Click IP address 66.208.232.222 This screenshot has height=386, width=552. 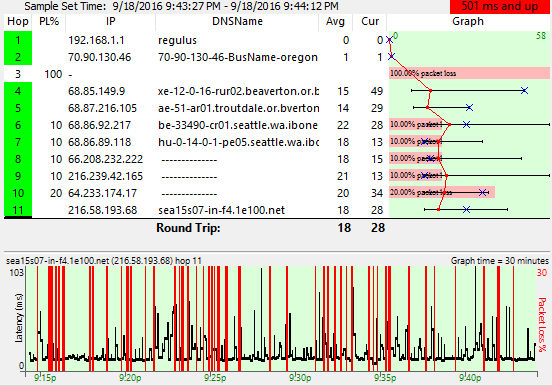tap(106, 159)
